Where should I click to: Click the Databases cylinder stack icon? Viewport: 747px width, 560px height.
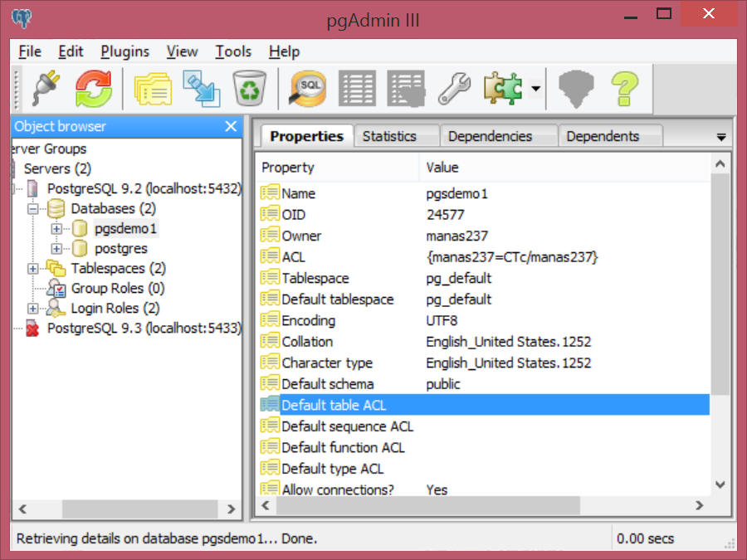[56, 208]
